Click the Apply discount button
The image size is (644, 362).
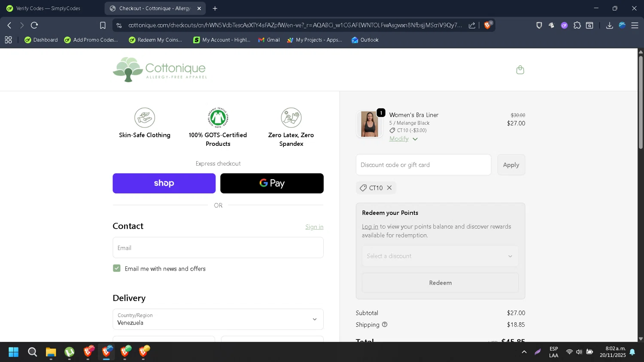pos(511,165)
